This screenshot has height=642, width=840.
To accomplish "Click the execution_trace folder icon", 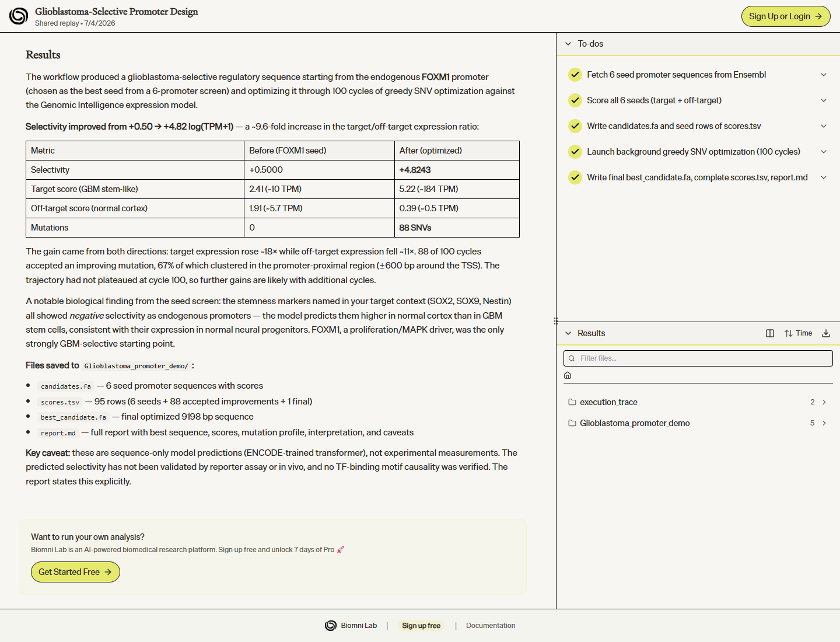I will point(572,402).
